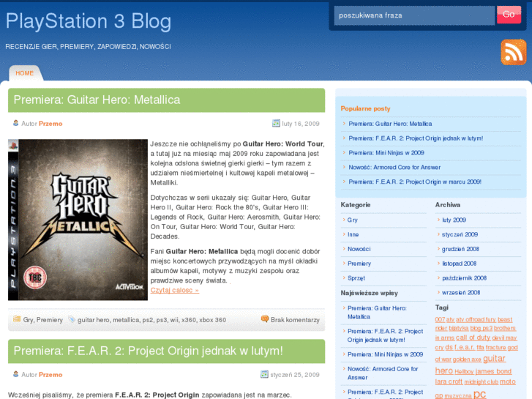Screen dimensions: 532x399
Task: Click the Go search button
Action: click(x=509, y=15)
